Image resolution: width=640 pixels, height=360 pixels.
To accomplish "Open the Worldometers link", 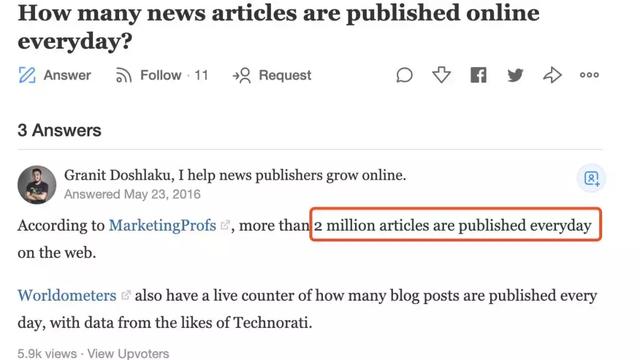I will [67, 296].
